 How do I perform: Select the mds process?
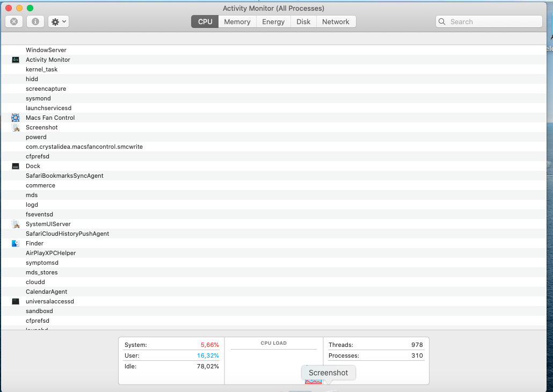[x=32, y=195]
